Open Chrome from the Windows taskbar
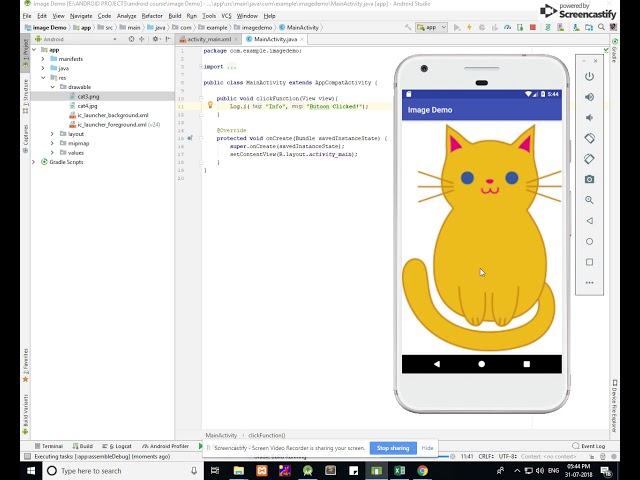Screen dimensions: 640x480 (422, 471)
